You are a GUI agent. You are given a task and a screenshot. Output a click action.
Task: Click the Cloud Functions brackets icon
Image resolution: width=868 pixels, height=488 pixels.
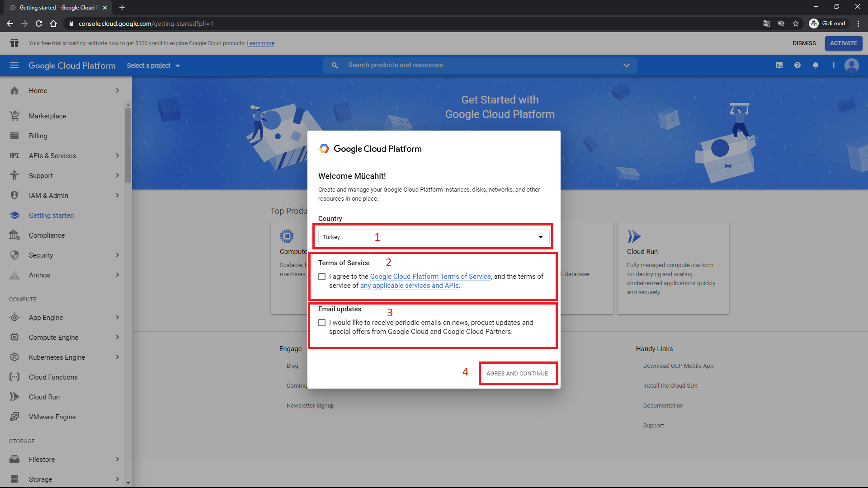(14, 377)
